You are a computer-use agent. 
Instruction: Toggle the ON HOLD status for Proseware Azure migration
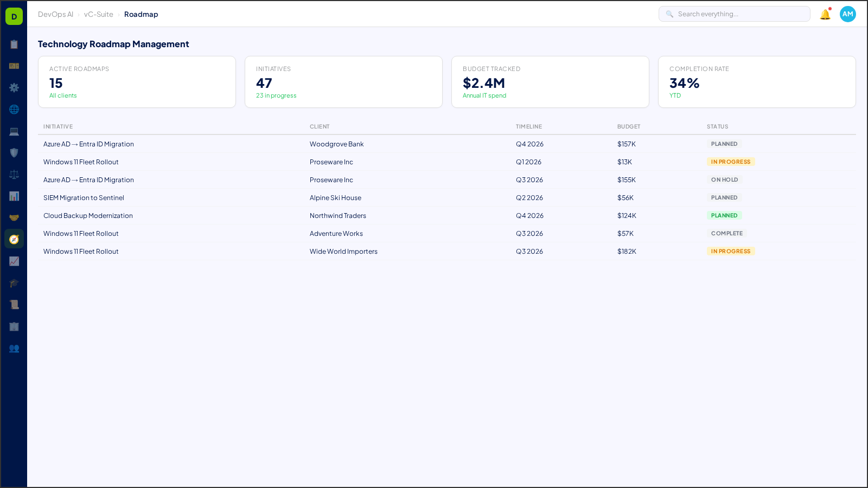725,179
